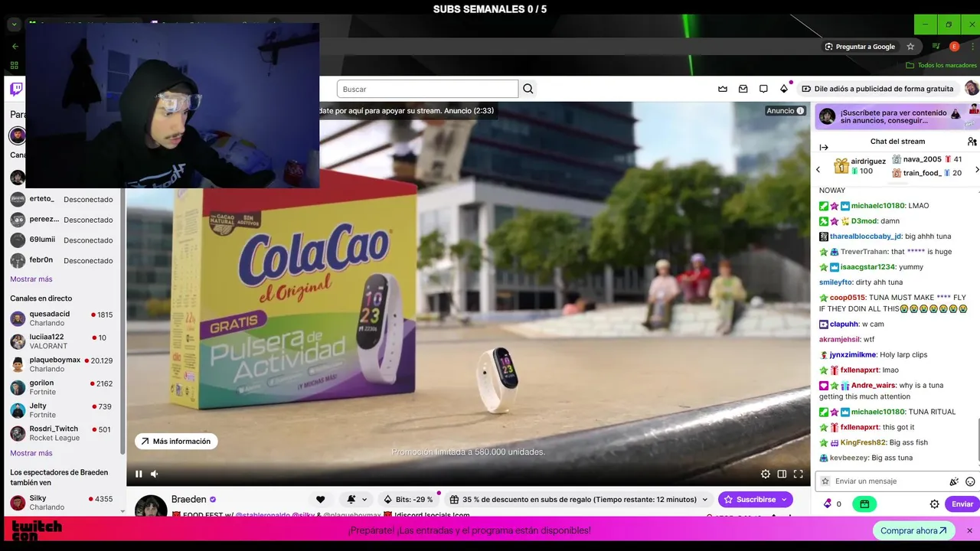980x551 pixels.
Task: Bookmark this page with the star
Action: click(910, 47)
